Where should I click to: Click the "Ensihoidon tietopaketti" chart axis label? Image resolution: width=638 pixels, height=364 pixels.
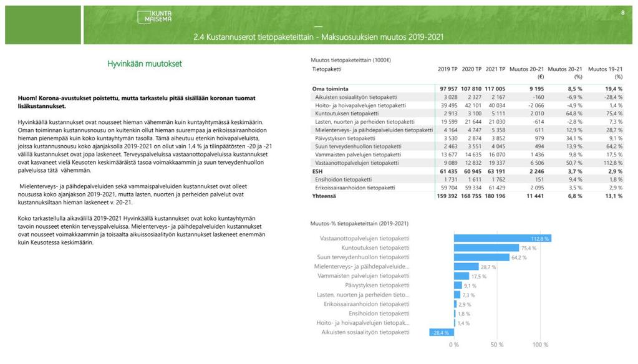click(x=379, y=313)
